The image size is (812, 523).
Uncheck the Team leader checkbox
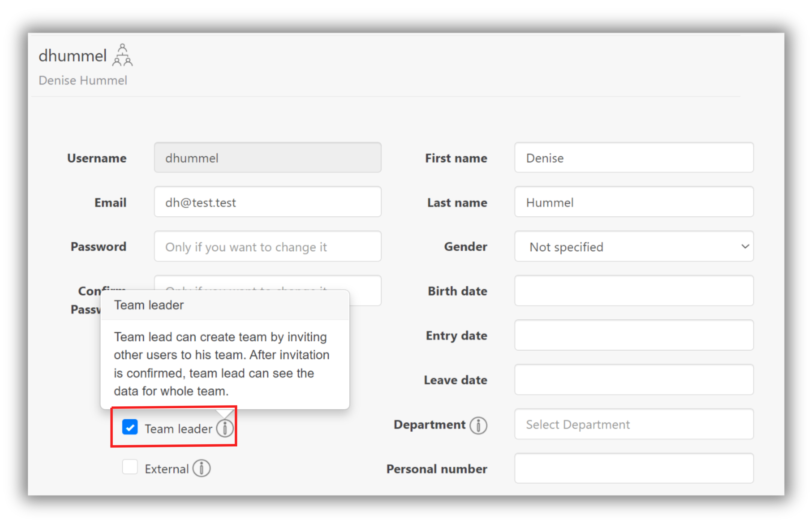[x=130, y=427]
